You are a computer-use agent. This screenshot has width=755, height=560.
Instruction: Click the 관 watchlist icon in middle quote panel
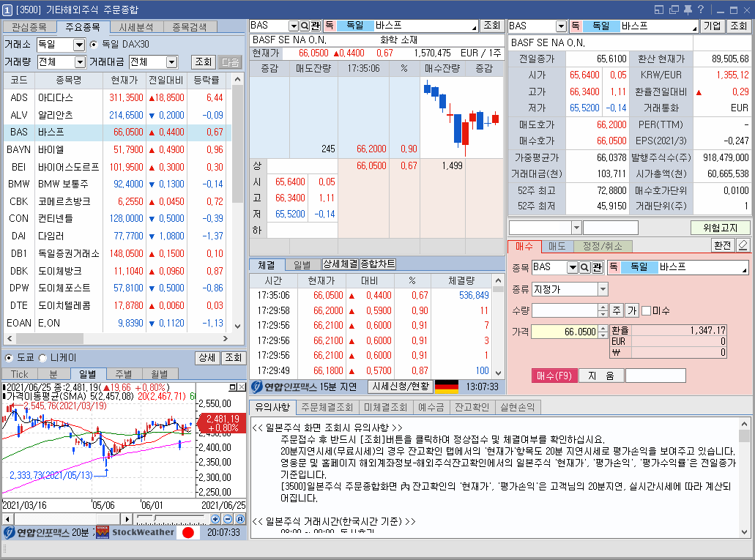pyautogui.click(x=316, y=26)
